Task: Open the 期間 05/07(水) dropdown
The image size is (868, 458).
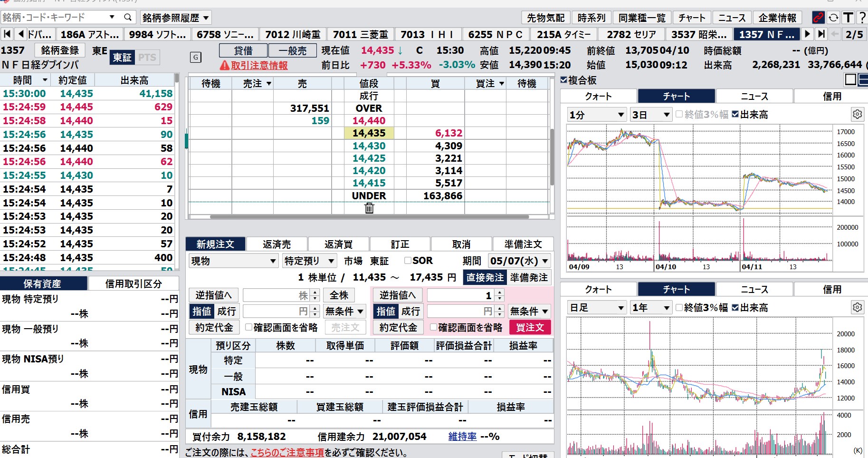Action: point(519,261)
